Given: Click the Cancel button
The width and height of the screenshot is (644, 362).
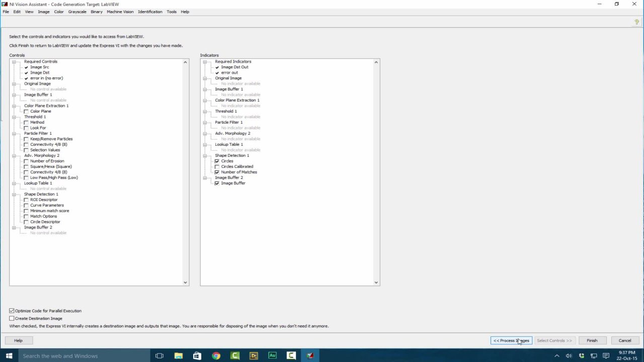Looking at the screenshot, I should click(625, 340).
